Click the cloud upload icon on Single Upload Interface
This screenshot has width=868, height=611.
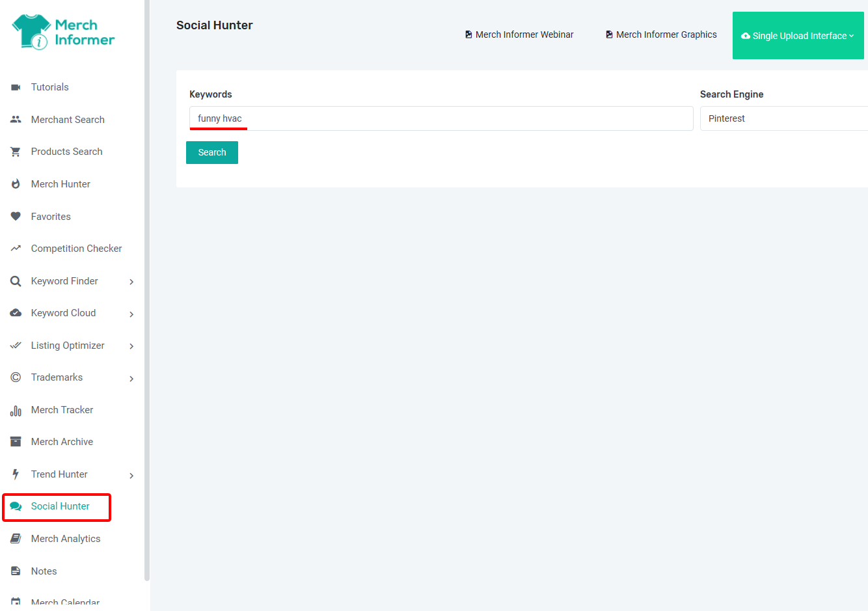pos(746,36)
